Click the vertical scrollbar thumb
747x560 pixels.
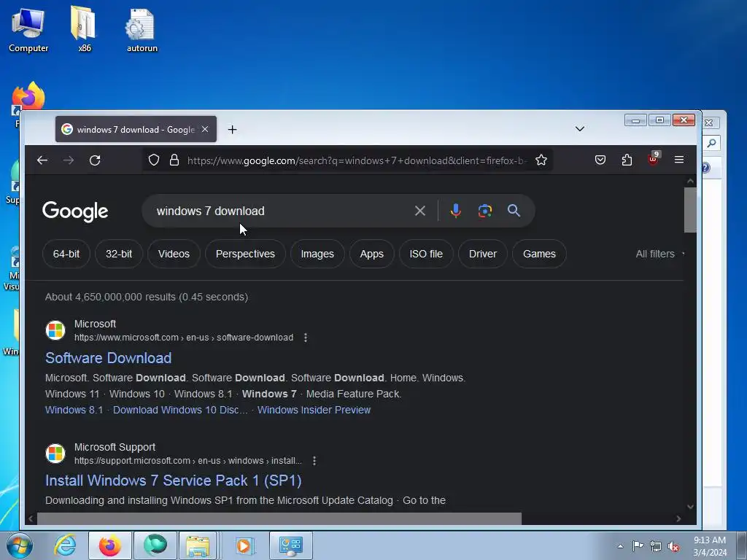click(x=690, y=210)
